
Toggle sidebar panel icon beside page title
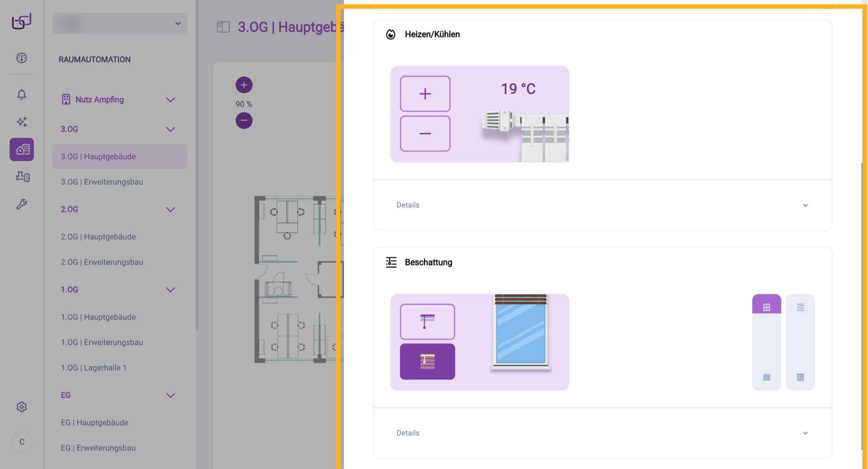(223, 27)
